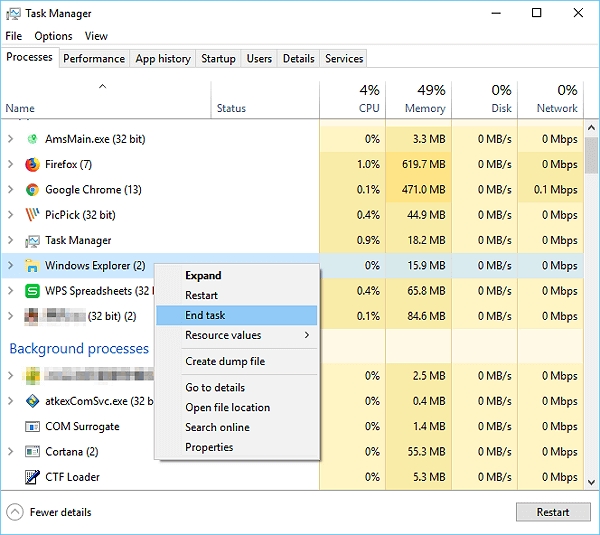Screen dimensions: 600x535
Task: Click the atkexComSvc.exe process icon
Action: [x=32, y=401]
